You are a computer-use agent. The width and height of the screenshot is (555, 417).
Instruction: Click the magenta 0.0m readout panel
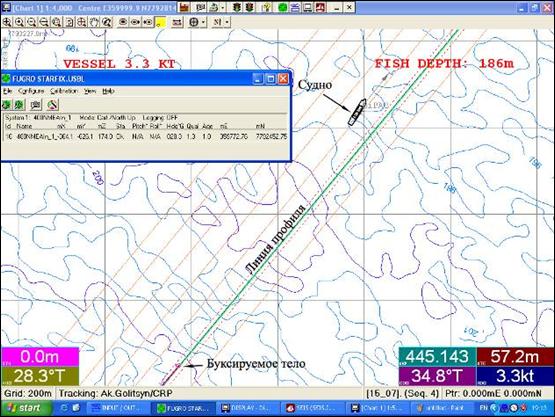(x=40, y=356)
